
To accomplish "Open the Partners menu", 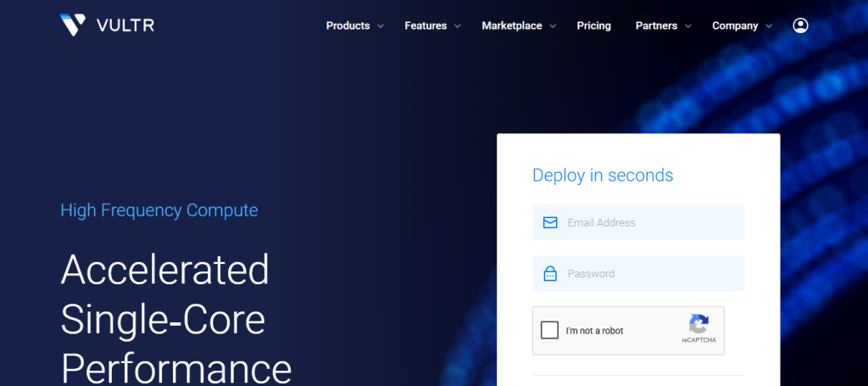I will coord(656,25).
